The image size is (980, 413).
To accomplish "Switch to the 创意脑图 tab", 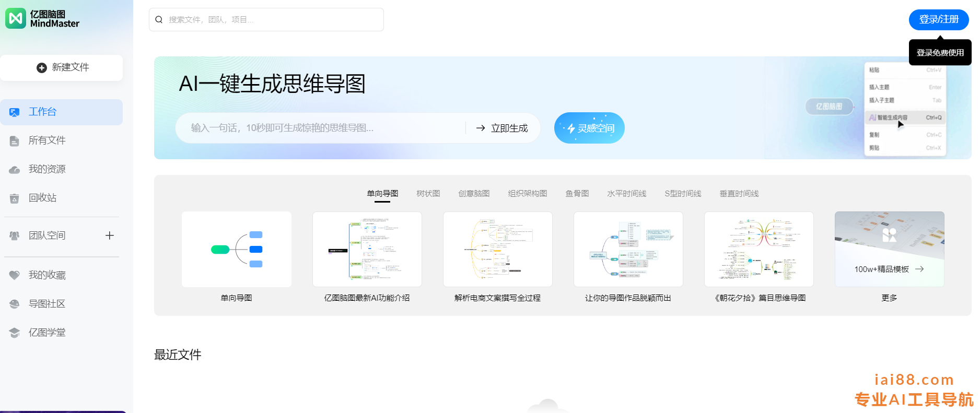I will 474,194.
